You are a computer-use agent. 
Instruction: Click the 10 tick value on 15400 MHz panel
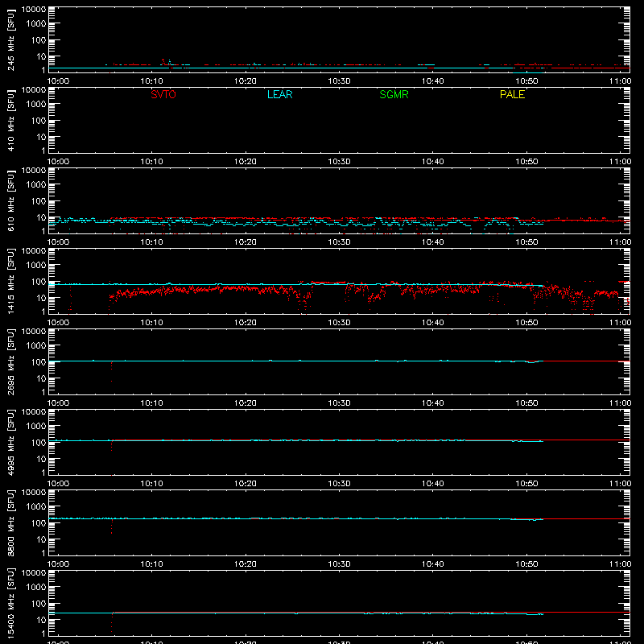point(41,620)
